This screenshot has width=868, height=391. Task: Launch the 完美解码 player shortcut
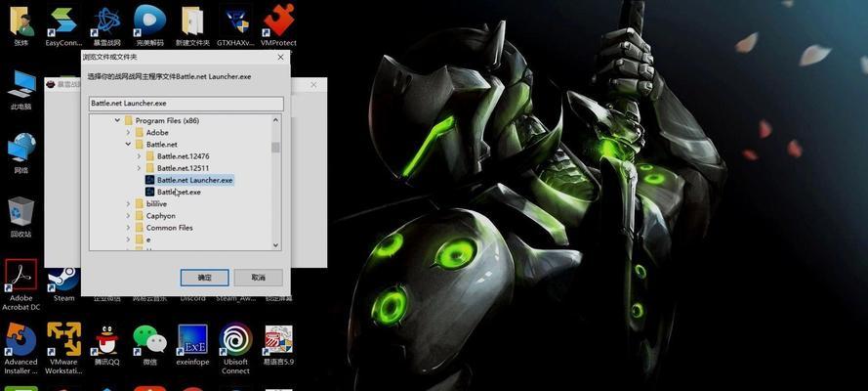point(149,25)
